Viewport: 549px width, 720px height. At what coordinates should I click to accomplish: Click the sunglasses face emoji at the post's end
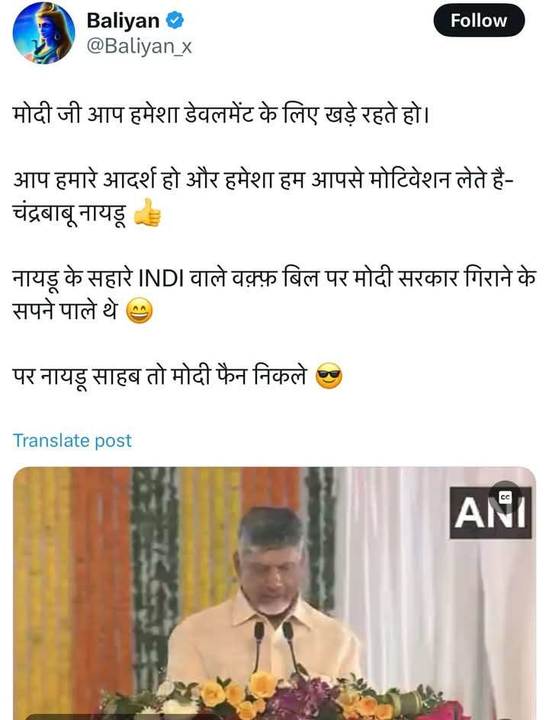click(x=329, y=376)
